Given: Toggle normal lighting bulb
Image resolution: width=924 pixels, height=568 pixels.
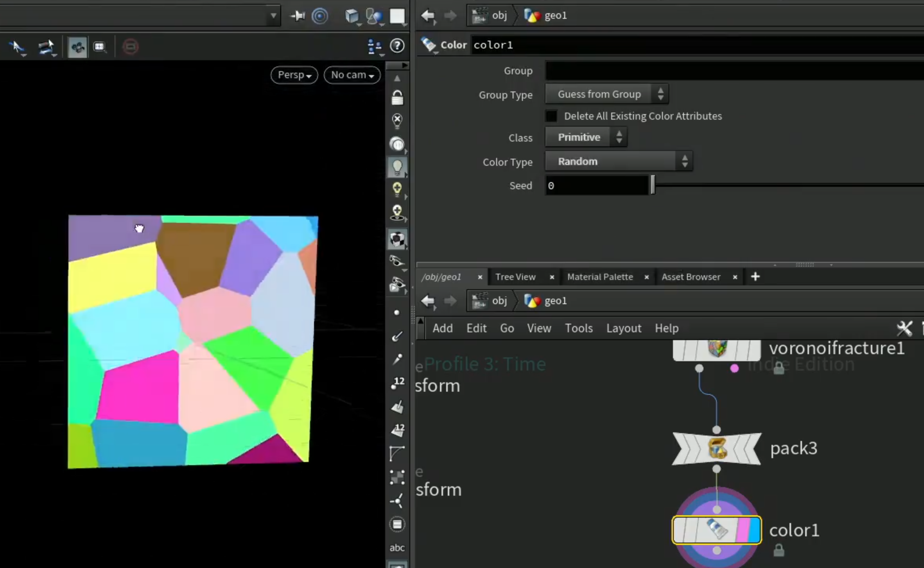Looking at the screenshot, I should 397,167.
